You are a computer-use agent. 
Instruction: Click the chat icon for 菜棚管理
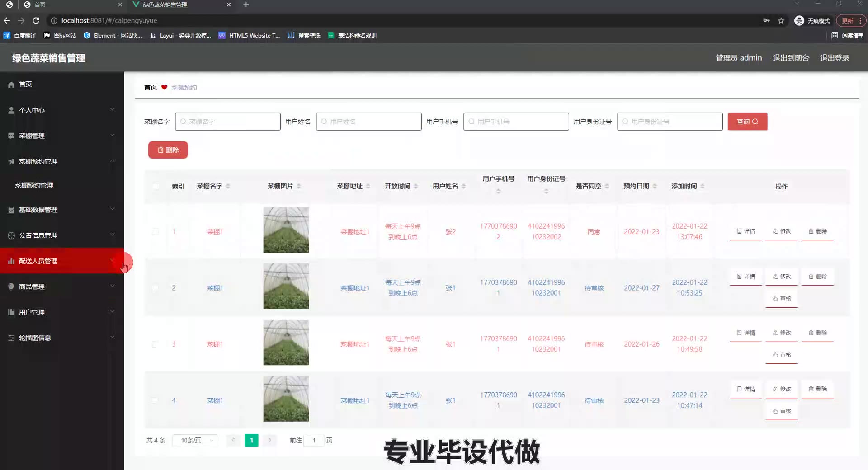(x=11, y=136)
